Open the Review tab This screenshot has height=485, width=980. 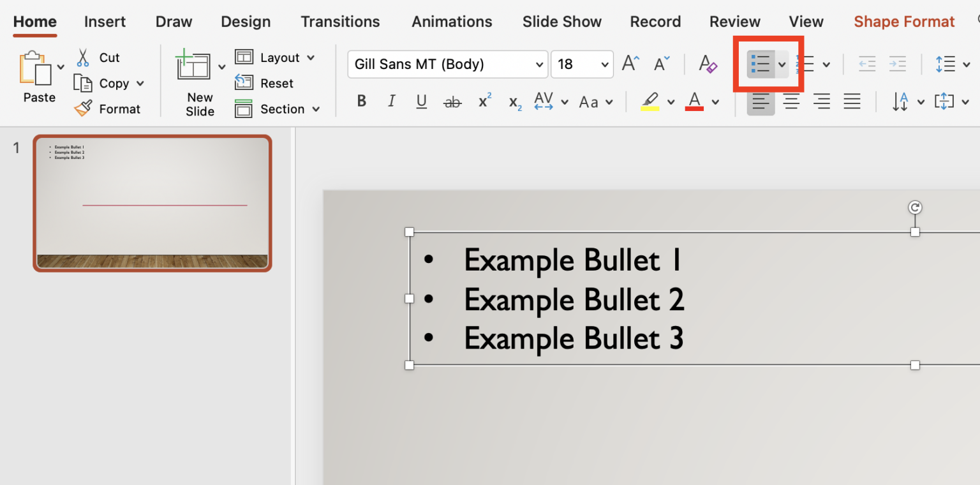click(x=735, y=22)
